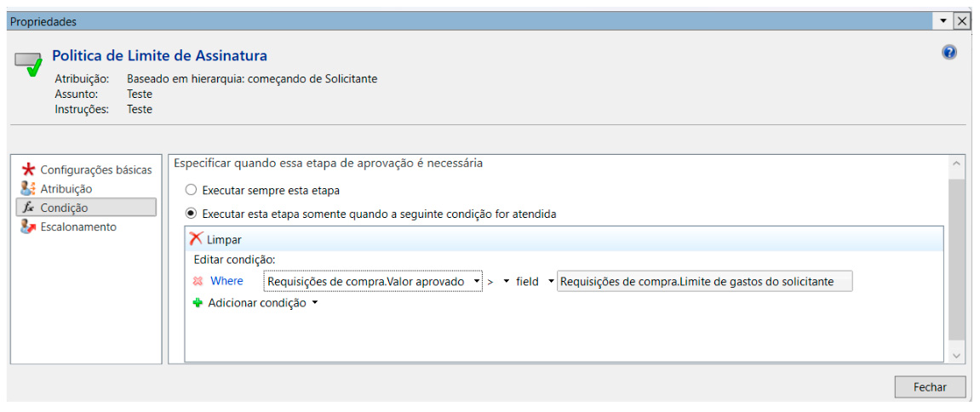The image size is (980, 412).
Task: Click the red asterisk Configurações básicas icon
Action: click(x=28, y=169)
